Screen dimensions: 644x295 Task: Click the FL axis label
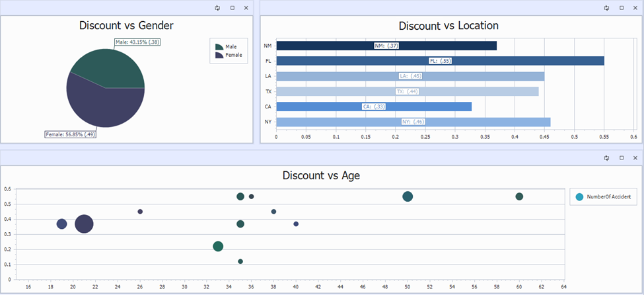click(x=268, y=61)
